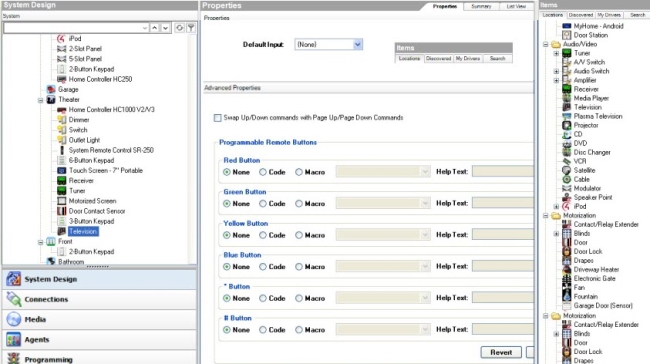Select Code for Red Button
The image size is (650, 364).
point(263,172)
